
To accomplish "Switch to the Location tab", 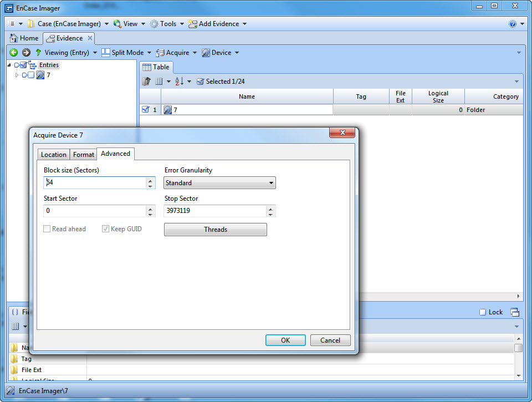I will click(54, 155).
